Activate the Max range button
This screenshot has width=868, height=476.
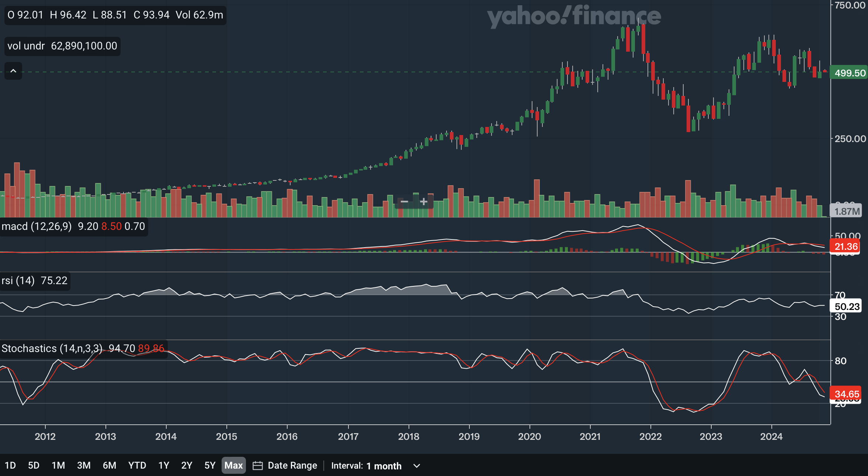point(233,465)
